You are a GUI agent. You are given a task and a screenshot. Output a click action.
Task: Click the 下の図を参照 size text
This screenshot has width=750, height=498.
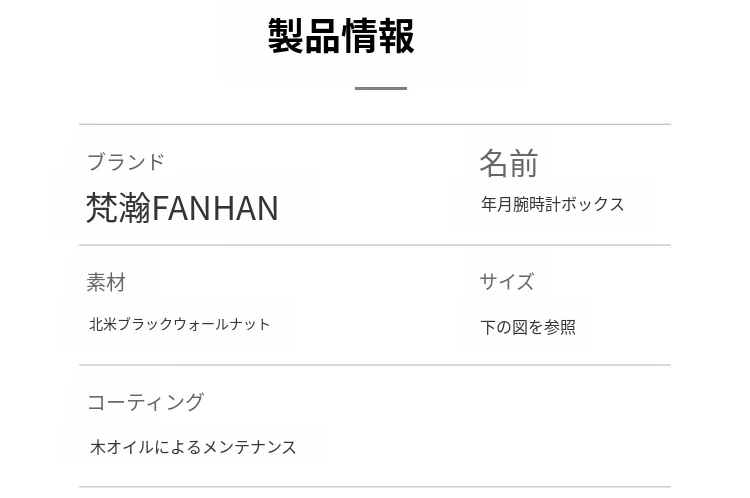point(528,327)
